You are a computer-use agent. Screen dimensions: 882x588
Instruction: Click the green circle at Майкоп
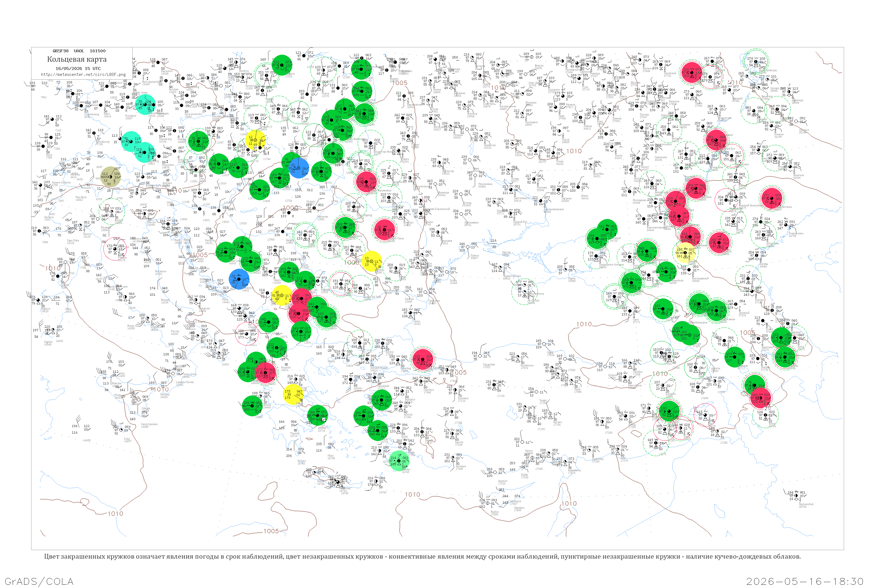tap(631, 283)
